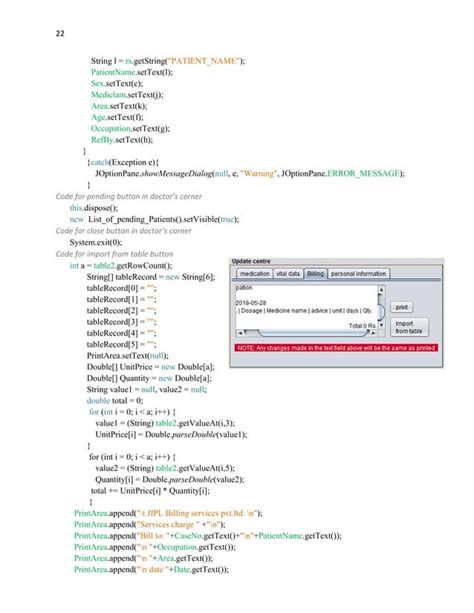The width and height of the screenshot is (474, 613).
Task: Click inside the billing print text area
Action: [x=307, y=307]
